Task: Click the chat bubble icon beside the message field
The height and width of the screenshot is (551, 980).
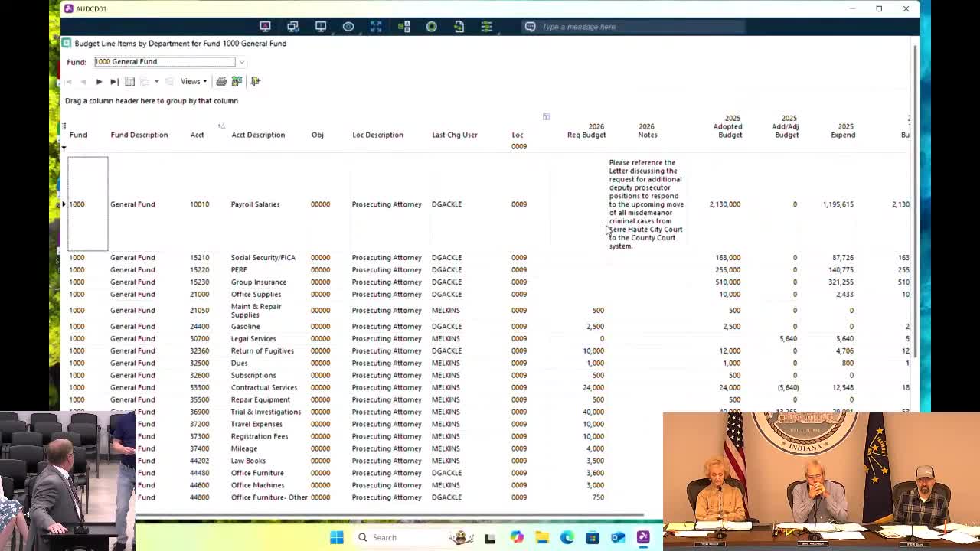Action: tap(530, 27)
